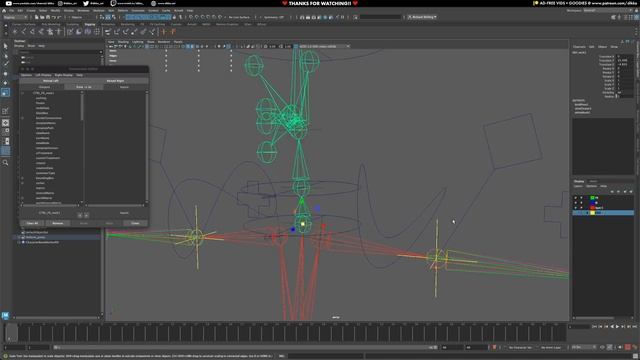Click the Go to Start playback button
The image size is (640, 360).
594,327
